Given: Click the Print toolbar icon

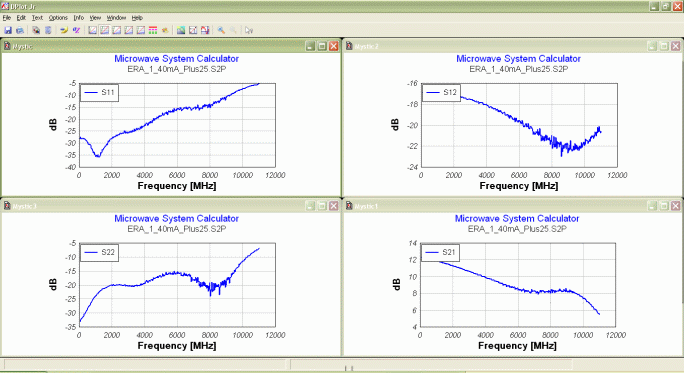Looking at the screenshot, I should click(x=20, y=30).
